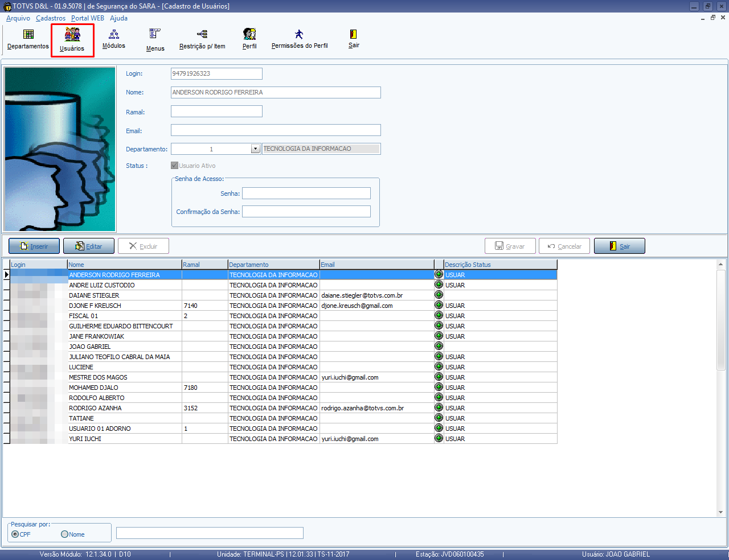
Task: Click the Login input field
Action: (x=216, y=73)
